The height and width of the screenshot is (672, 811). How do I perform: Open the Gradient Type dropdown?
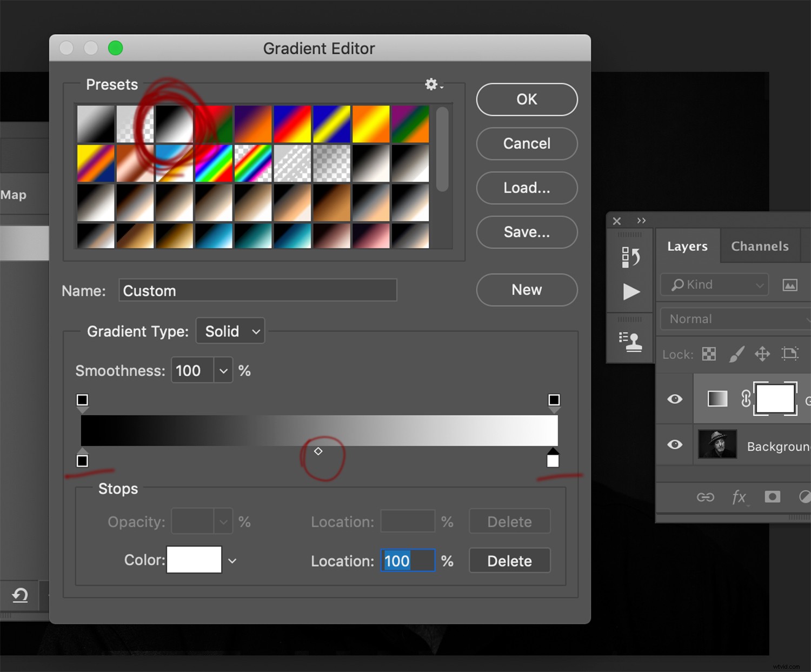tap(230, 331)
